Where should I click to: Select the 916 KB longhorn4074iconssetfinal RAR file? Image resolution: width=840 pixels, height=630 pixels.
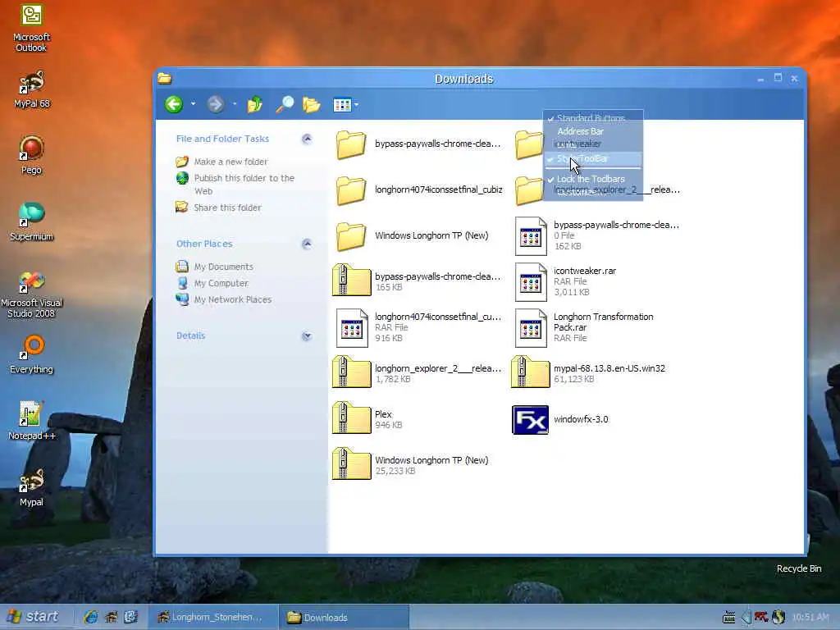pos(352,328)
